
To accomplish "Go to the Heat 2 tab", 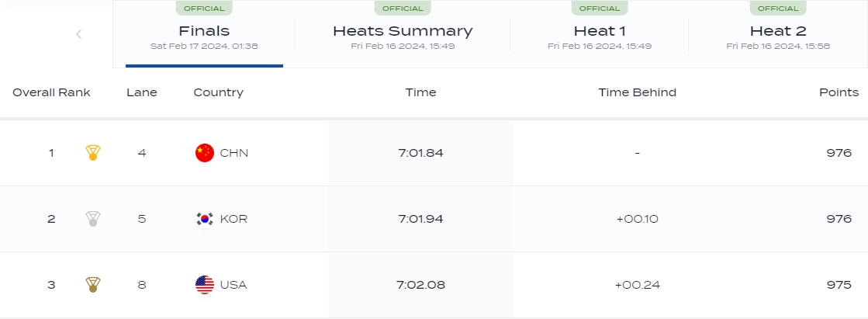I will pos(778,36).
